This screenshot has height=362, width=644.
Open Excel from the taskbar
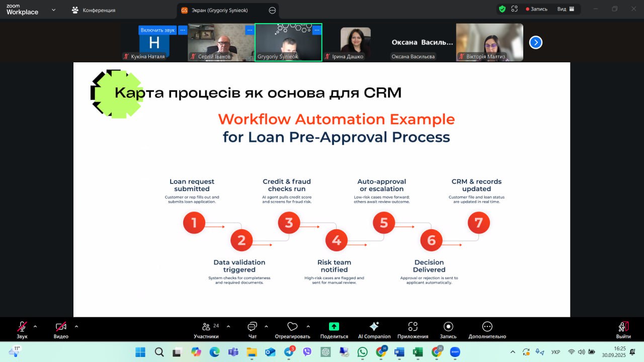click(x=418, y=352)
